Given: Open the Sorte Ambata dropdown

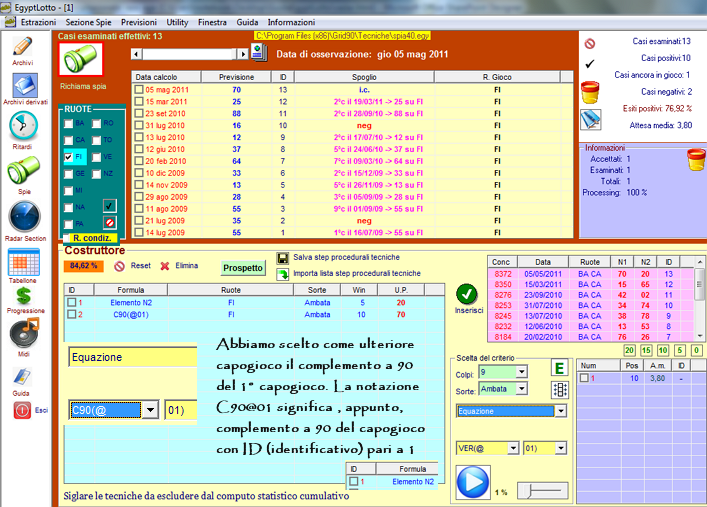Looking at the screenshot, I should point(522,388).
